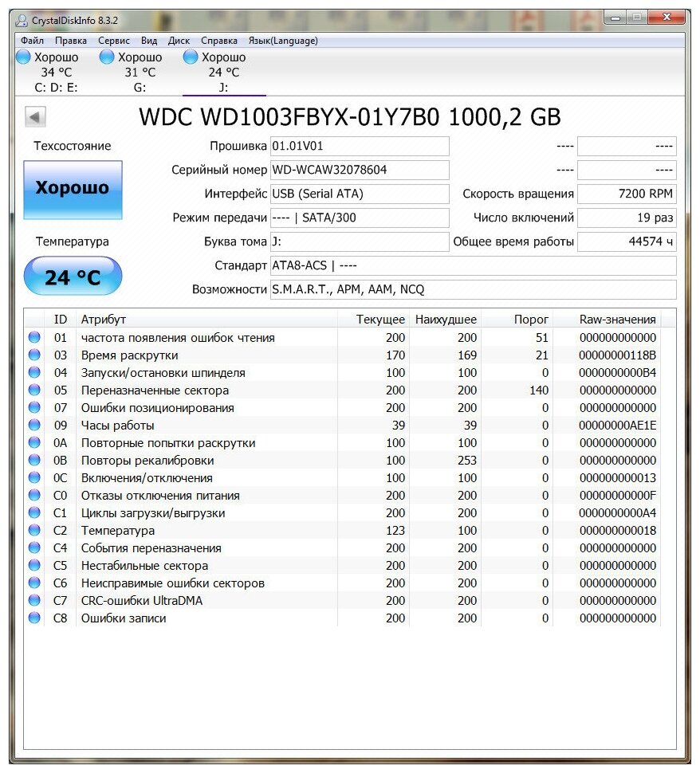Click the Стандарт field ATA8-ACS
This screenshot has height=773, width=700.
point(473,265)
